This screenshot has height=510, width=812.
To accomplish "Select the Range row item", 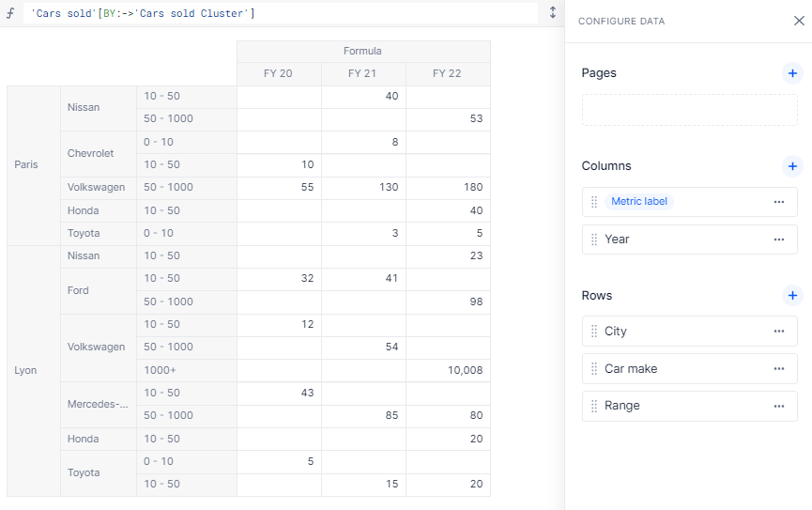I will pos(689,406).
